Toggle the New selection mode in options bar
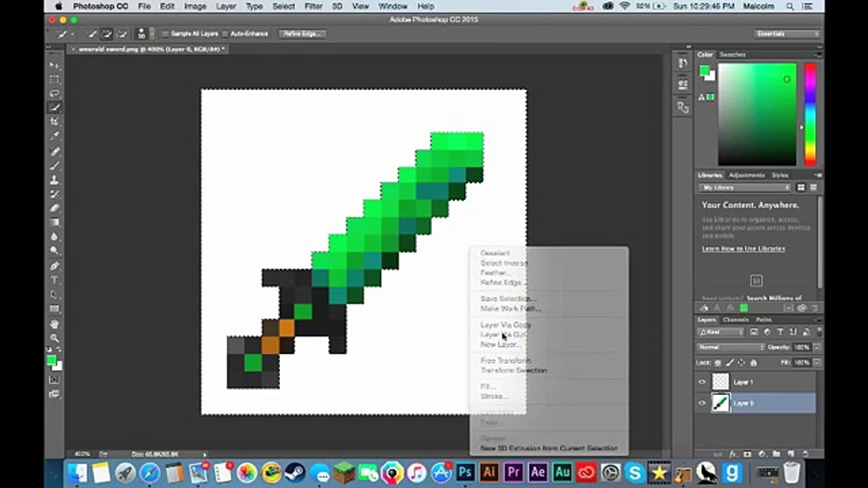Viewport: 868px width, 488px height. pos(92,34)
